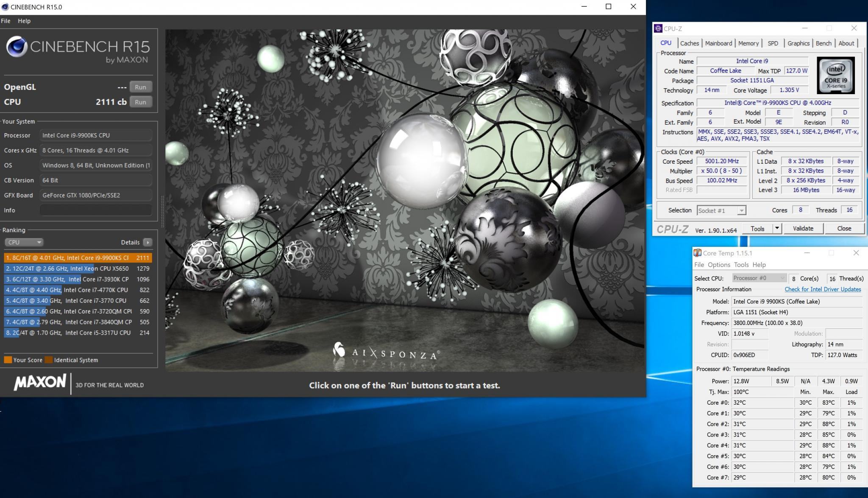Open the Core Temp Tools menu
Viewport: 868px width, 498px height.
tap(741, 265)
